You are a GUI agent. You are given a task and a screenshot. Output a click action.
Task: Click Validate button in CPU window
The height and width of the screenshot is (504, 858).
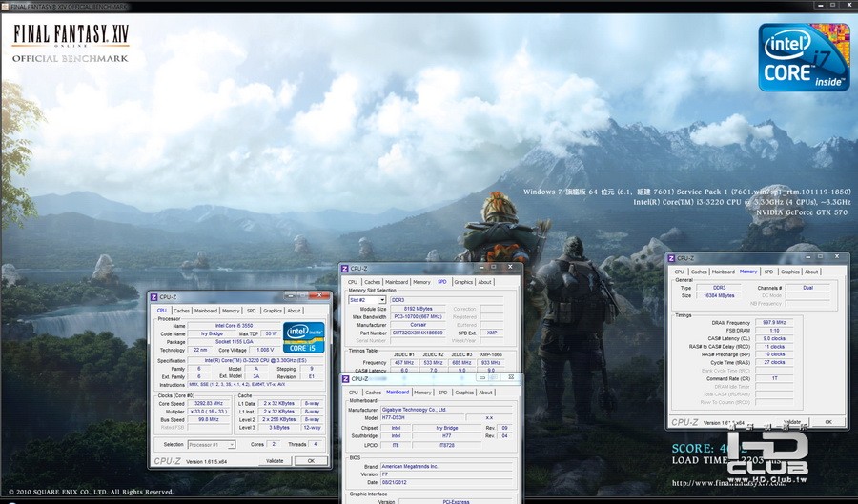click(275, 461)
